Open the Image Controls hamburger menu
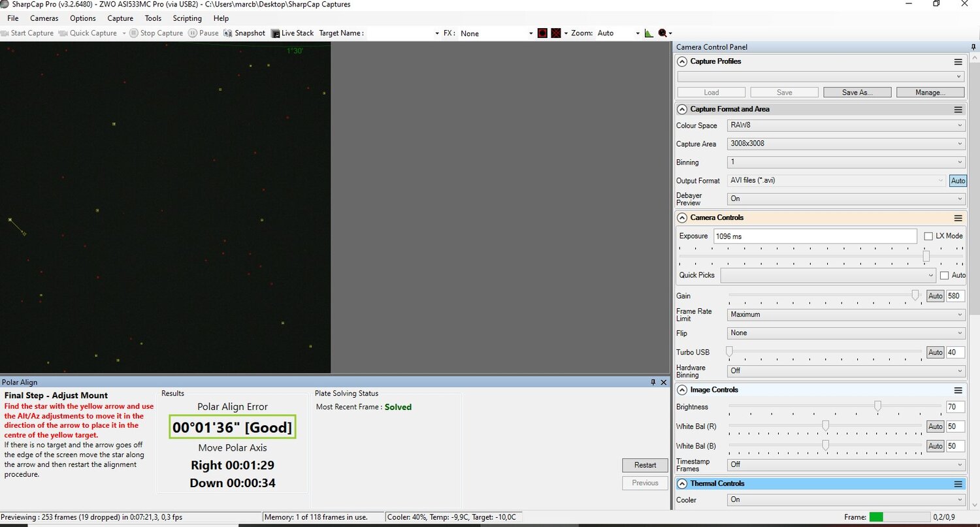This screenshot has height=527, width=980. pos(958,391)
